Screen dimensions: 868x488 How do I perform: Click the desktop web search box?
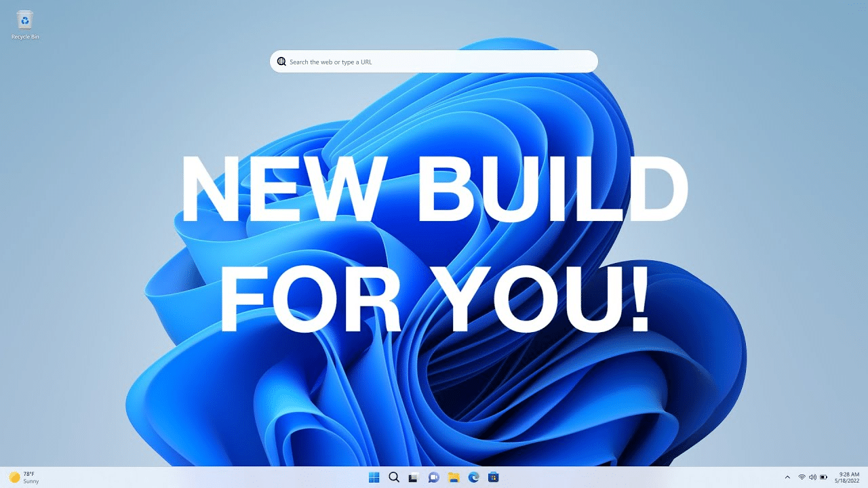click(x=434, y=62)
